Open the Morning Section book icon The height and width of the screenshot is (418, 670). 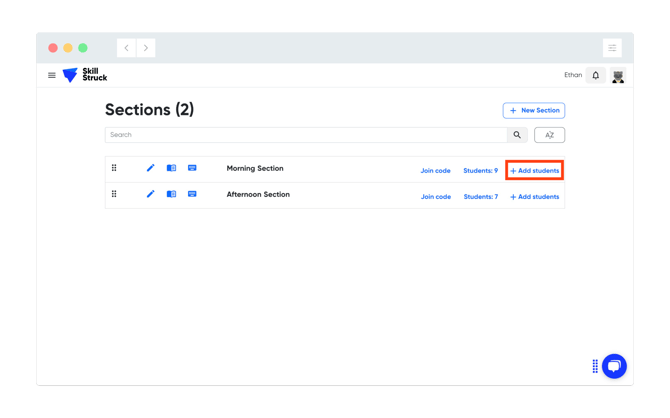[x=171, y=168]
